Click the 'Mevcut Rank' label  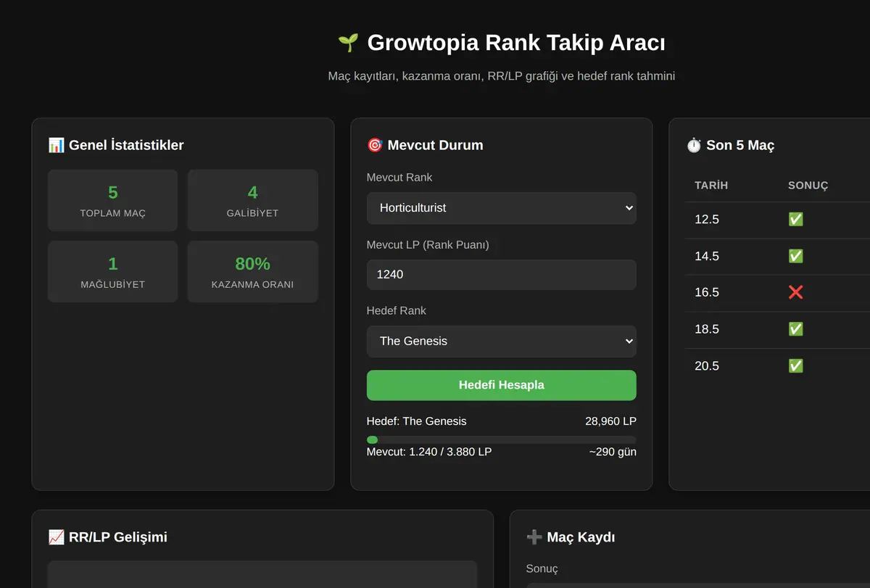click(x=399, y=178)
